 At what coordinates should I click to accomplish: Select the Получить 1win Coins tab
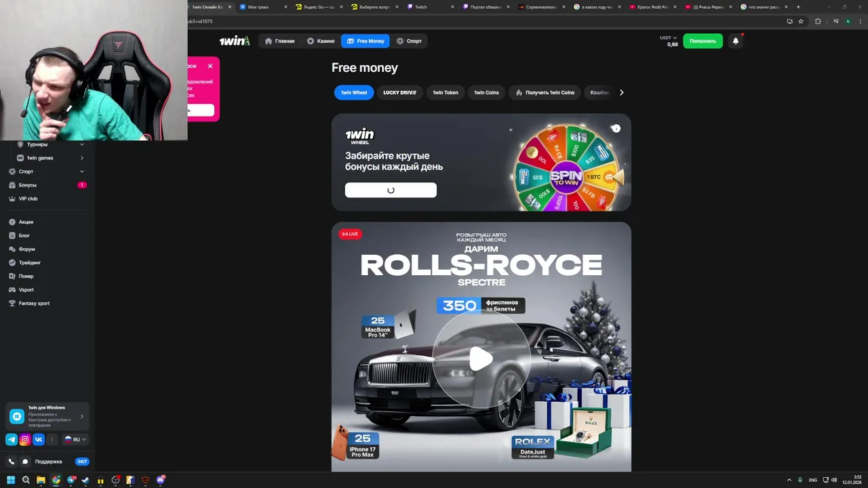coord(545,93)
